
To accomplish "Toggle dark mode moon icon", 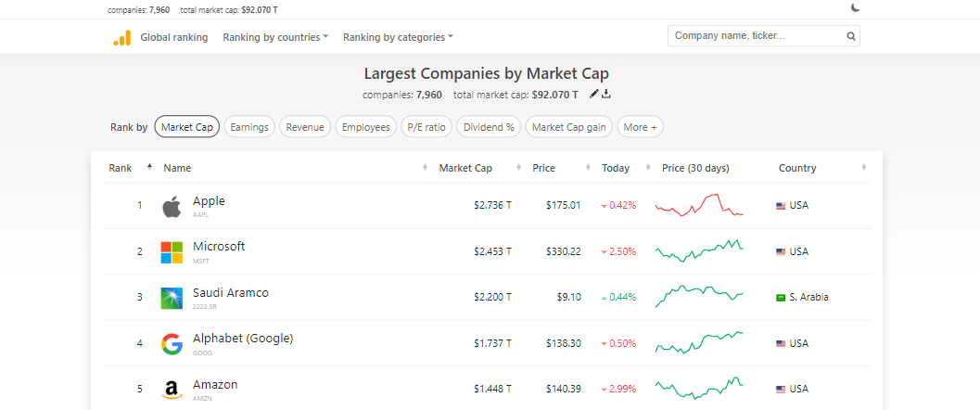I will click(x=855, y=8).
